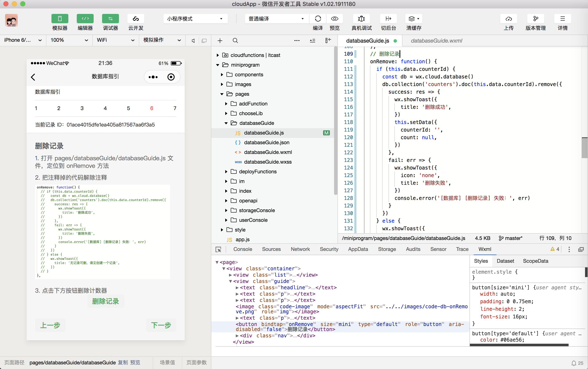Select the Console devtools tab
This screenshot has width=588, height=369.
click(x=243, y=249)
